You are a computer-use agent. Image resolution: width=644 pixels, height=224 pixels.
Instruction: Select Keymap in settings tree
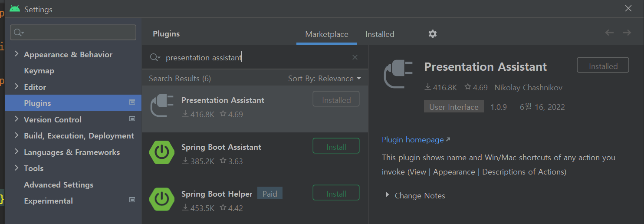(39, 70)
